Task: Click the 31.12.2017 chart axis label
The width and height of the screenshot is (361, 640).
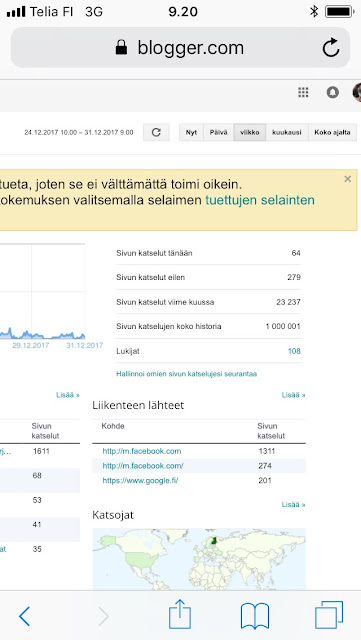Action: pyautogui.click(x=85, y=345)
